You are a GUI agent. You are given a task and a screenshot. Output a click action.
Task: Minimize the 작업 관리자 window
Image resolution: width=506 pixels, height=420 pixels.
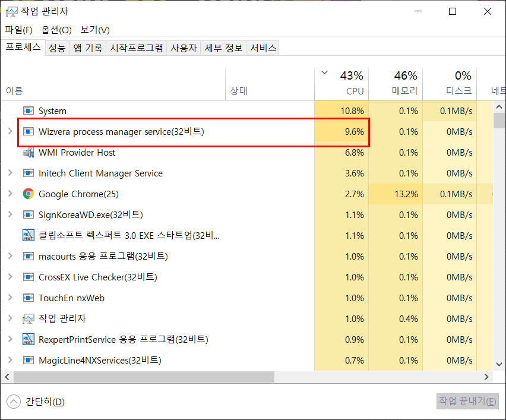(418, 12)
